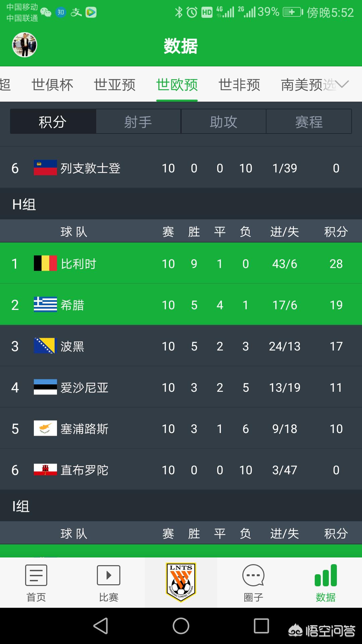The height and width of the screenshot is (644, 362).
Task: View the 赛程 schedule section
Action: pyautogui.click(x=309, y=121)
